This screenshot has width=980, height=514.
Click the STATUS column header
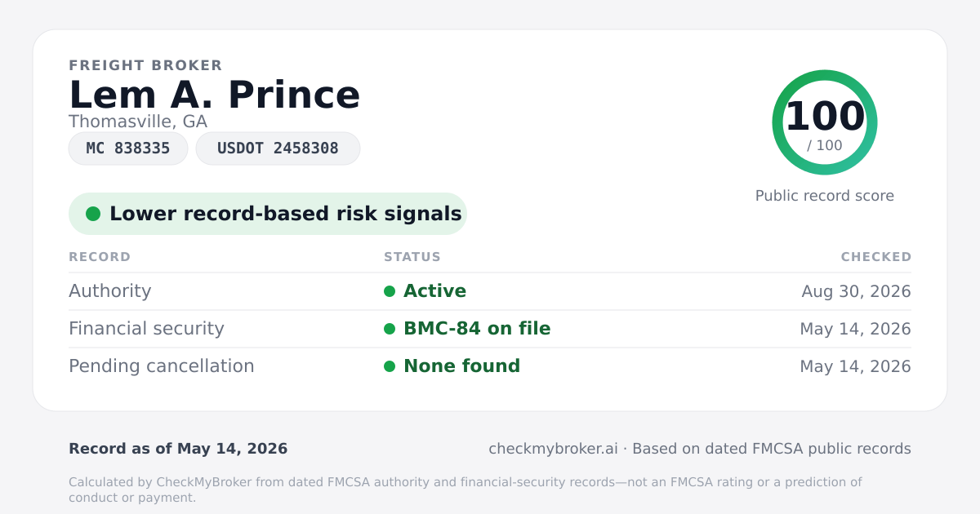(412, 257)
